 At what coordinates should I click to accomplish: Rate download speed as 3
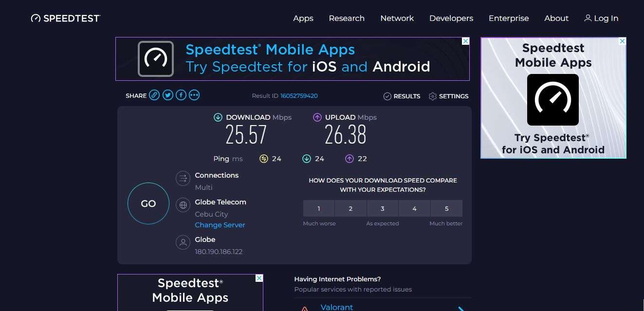[x=383, y=208]
